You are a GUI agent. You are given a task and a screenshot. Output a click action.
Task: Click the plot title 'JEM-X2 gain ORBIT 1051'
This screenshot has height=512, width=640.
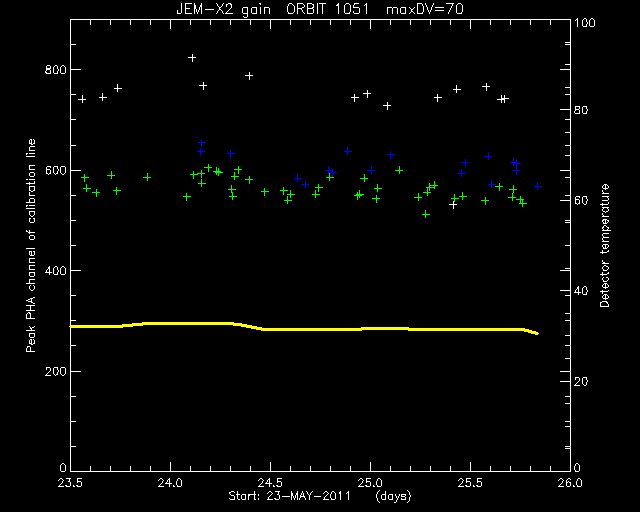pyautogui.click(x=272, y=9)
